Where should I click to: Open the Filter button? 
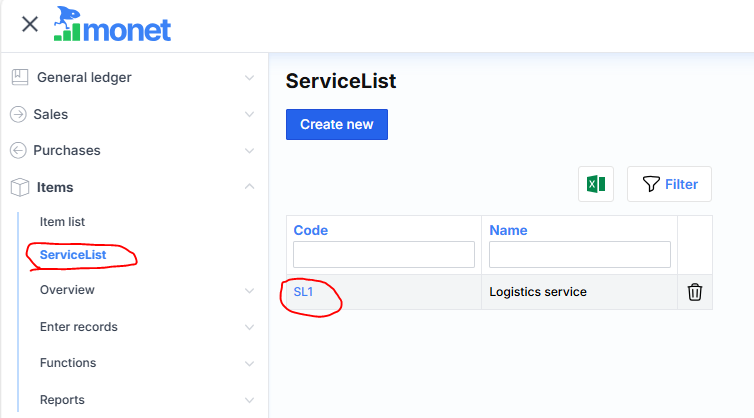click(x=669, y=184)
